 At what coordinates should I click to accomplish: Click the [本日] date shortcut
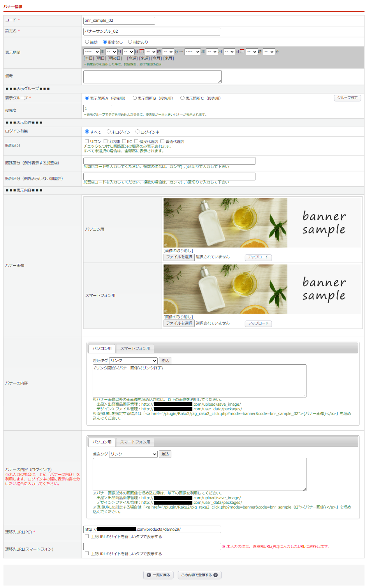pyautogui.click(x=89, y=58)
